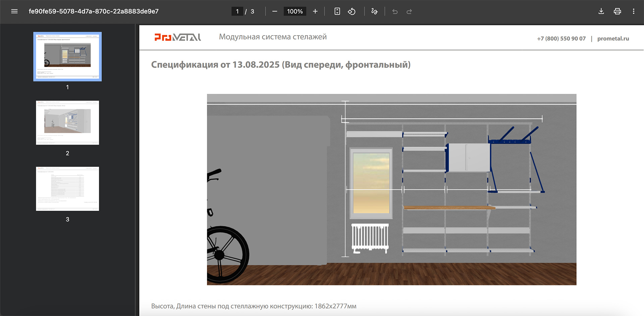Click the document title fe90fe59-5078-4d7a-870c-22a8883de9e7
Screen dimensions: 644x316
[94, 11]
